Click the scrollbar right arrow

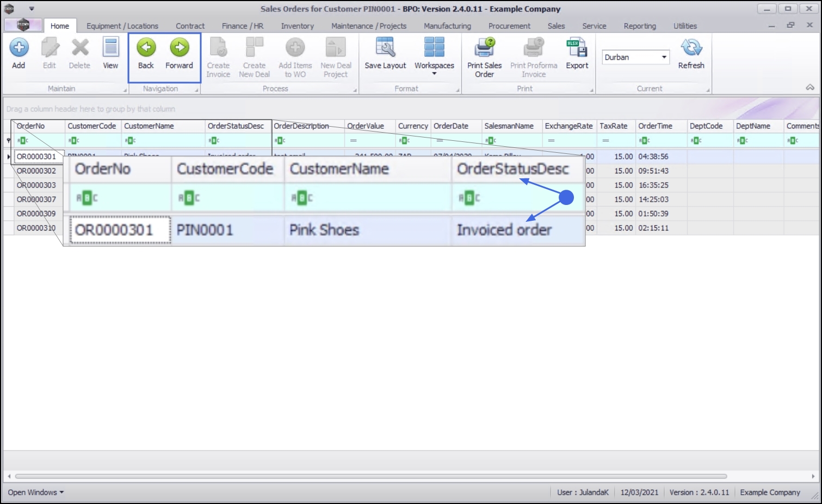(813, 476)
